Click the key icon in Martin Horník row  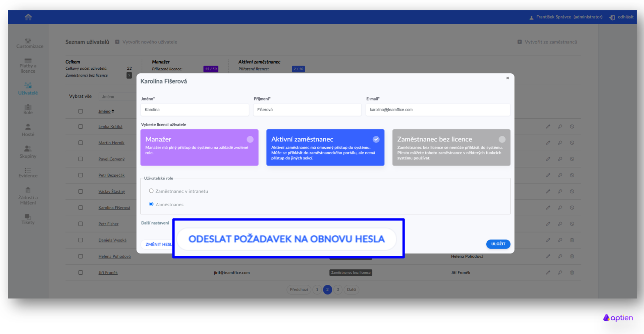pyautogui.click(x=560, y=143)
